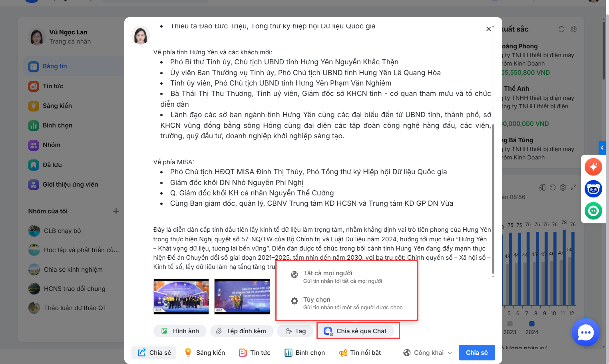Click the line starting "Ủy viên Ban Thường vụ Tỉnh ủy"
609x364 pixels.
(305, 73)
